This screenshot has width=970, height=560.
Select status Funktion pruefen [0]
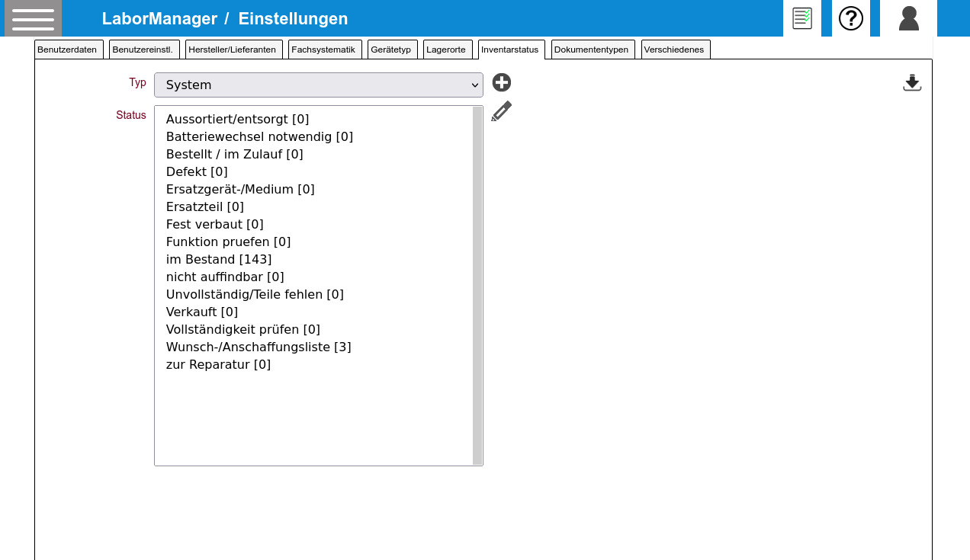point(313,242)
